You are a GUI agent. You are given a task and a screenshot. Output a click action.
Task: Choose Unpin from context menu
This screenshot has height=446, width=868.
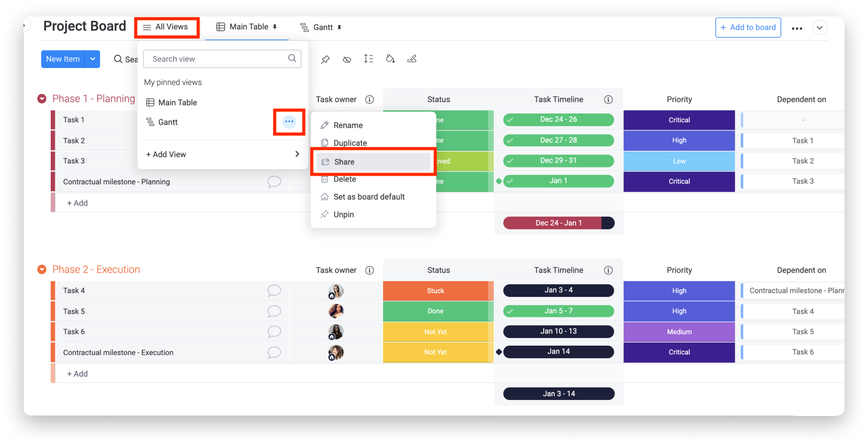[x=344, y=215]
